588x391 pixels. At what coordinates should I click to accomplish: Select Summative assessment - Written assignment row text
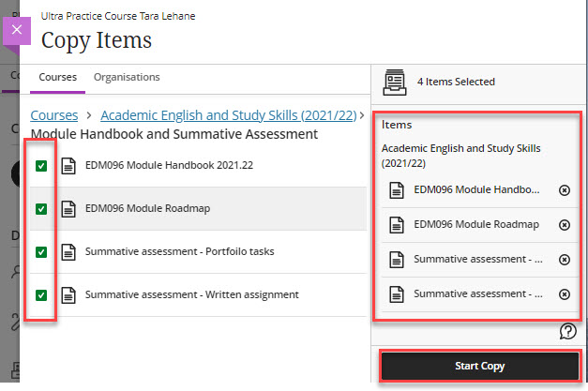[191, 295]
